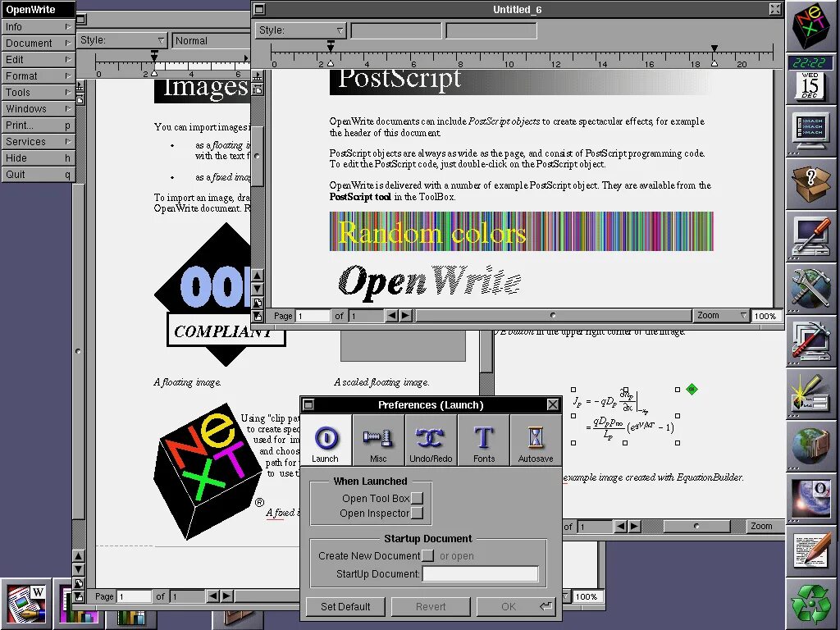Launch the paper and pencil editor dock icon

point(811,551)
